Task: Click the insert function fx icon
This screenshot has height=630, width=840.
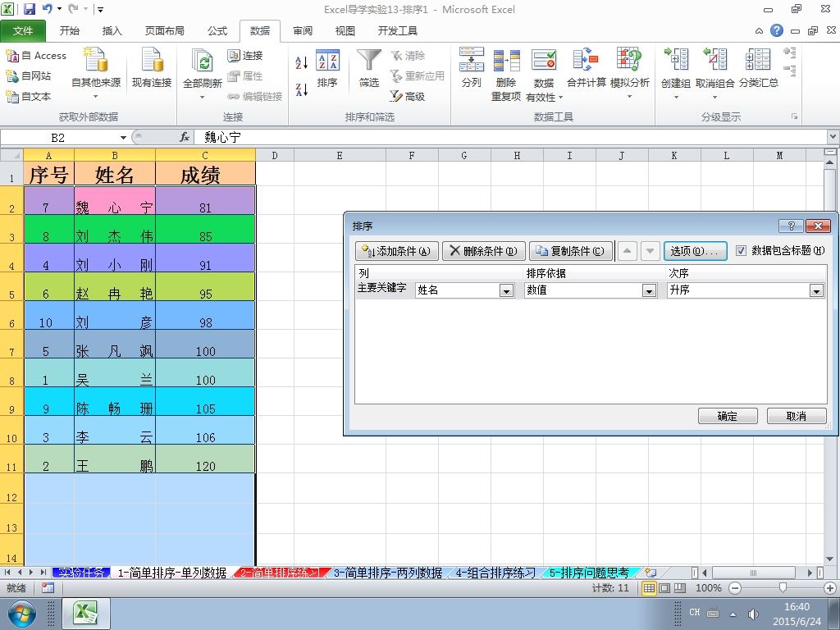Action: [185, 137]
